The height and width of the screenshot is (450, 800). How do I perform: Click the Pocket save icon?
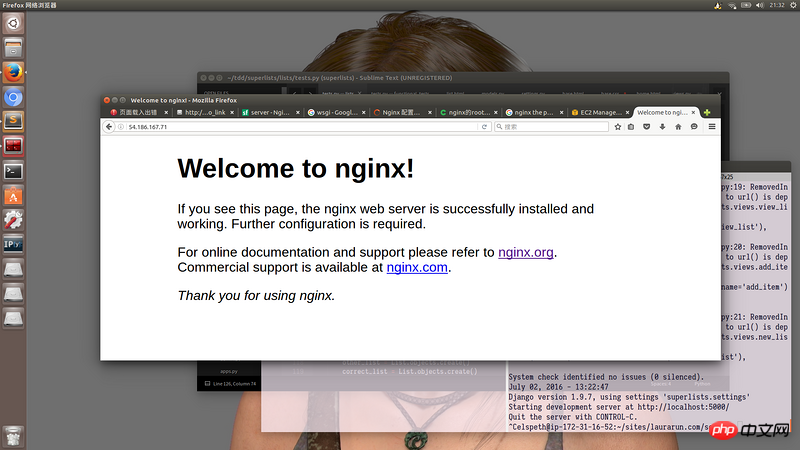646,127
